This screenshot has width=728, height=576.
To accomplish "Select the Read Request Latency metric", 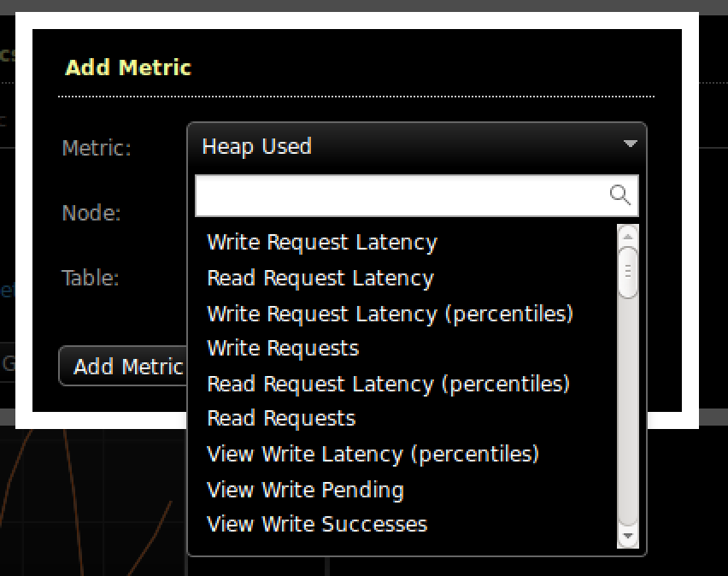I will 320,278.
